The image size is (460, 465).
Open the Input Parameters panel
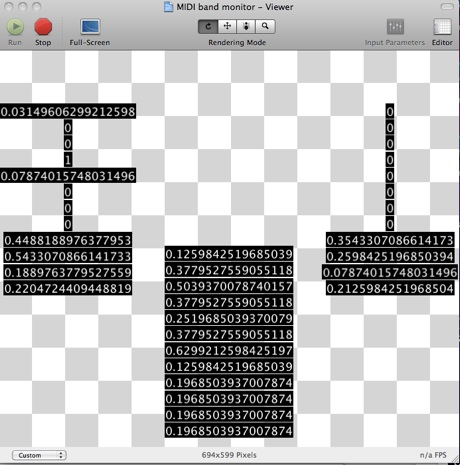tap(395, 27)
